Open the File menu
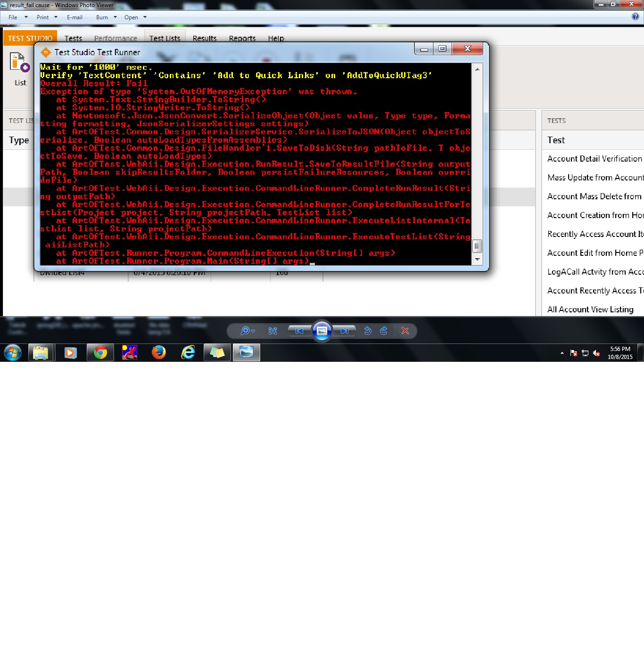The height and width of the screenshot is (652, 644). click(13, 17)
